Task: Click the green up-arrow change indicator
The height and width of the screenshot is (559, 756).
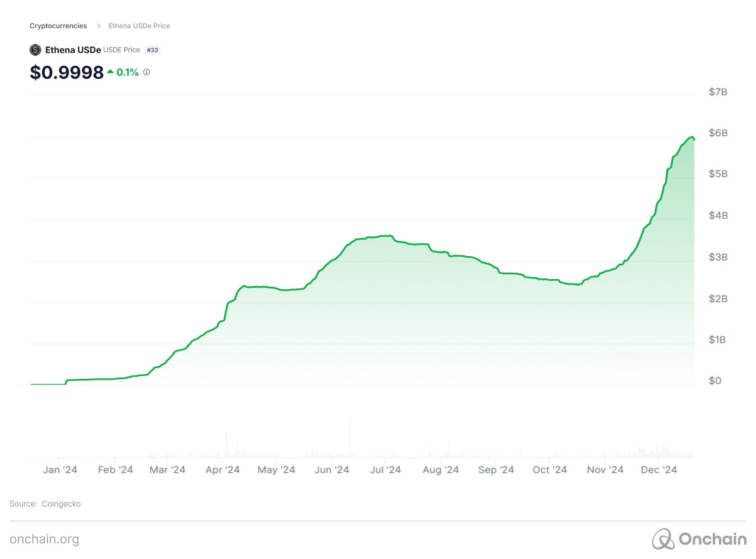Action: pyautogui.click(x=110, y=72)
